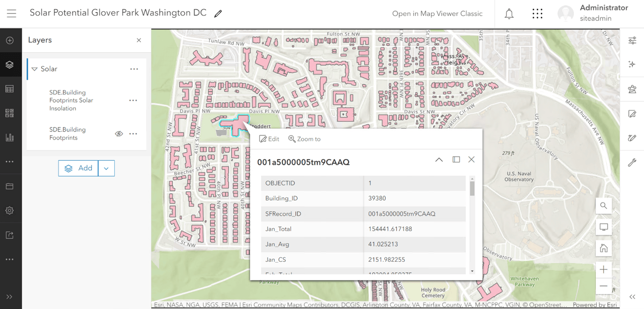Open the lower ellipsis in left sidebar
The height and width of the screenshot is (309, 644).
[x=9, y=259]
